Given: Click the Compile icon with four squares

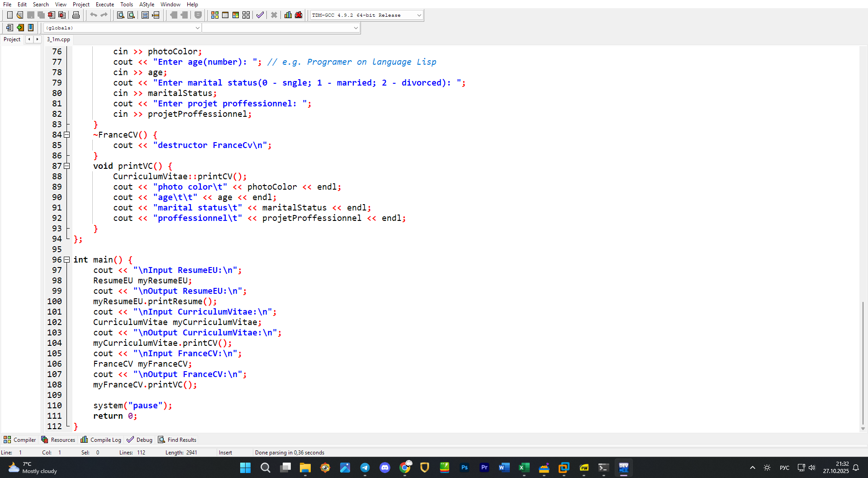Looking at the screenshot, I should click(x=215, y=15).
